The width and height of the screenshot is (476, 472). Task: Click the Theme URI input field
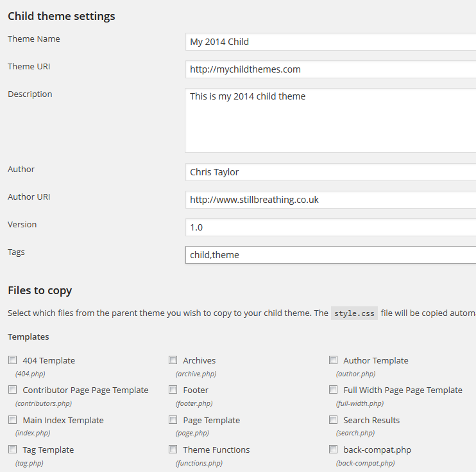coord(330,69)
